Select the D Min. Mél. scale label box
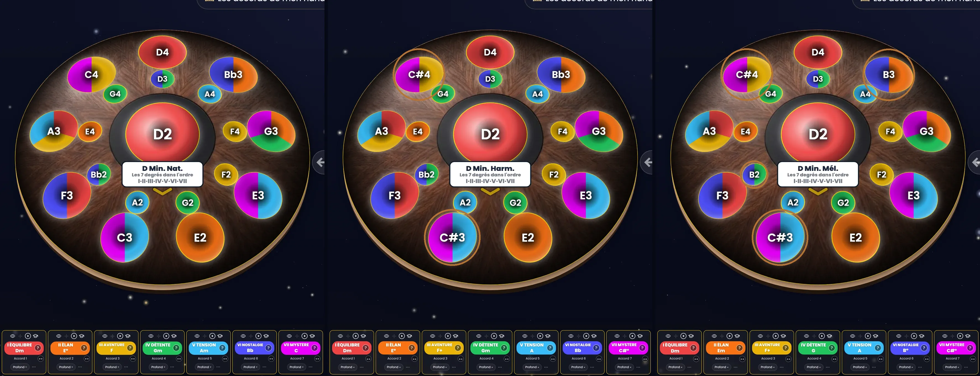The height and width of the screenshot is (376, 980). (x=818, y=174)
